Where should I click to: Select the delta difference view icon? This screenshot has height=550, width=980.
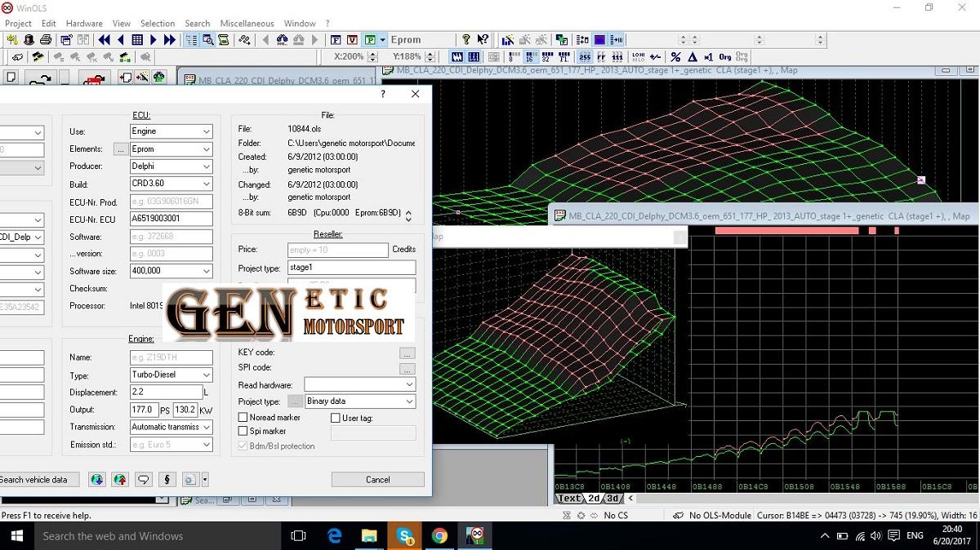click(693, 57)
